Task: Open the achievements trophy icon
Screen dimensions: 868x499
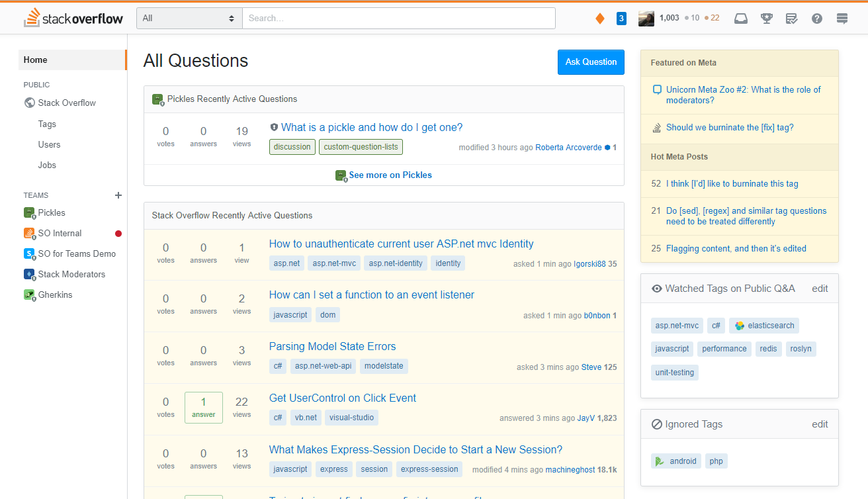Action: coord(767,19)
